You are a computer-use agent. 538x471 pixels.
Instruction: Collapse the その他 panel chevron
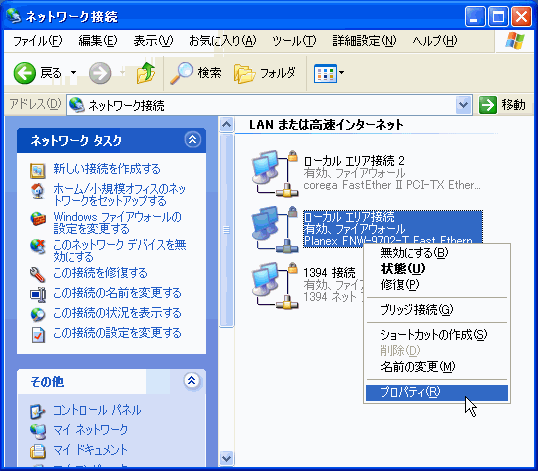pos(191,380)
